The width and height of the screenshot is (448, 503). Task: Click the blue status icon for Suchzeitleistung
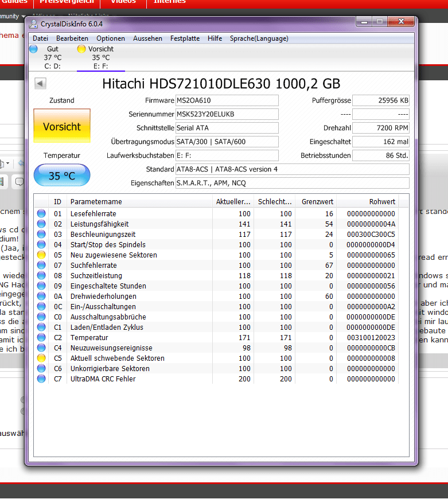point(41,275)
